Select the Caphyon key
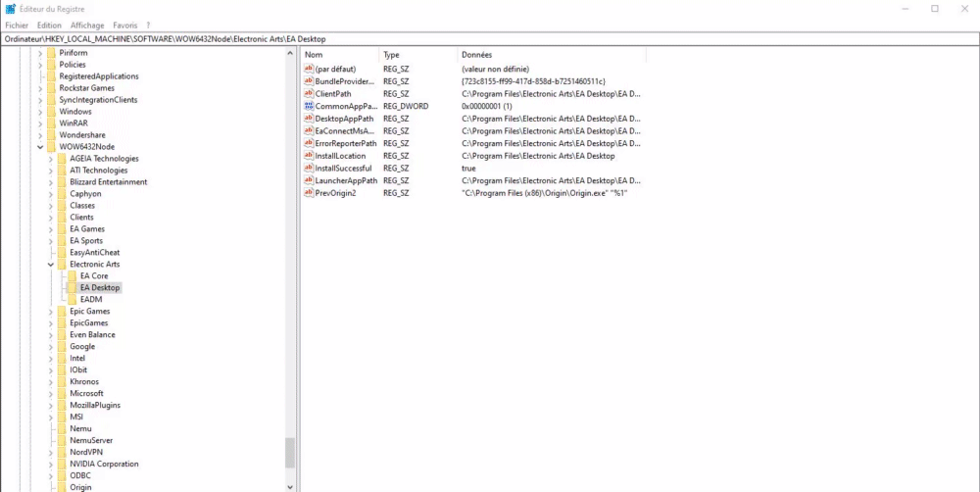This screenshot has width=980, height=492. tap(85, 194)
